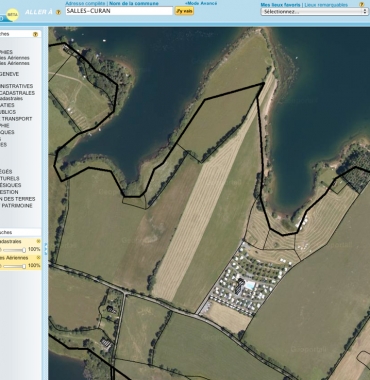
Task: Remove the Aériennes layer with its close icon
Action: (38, 258)
